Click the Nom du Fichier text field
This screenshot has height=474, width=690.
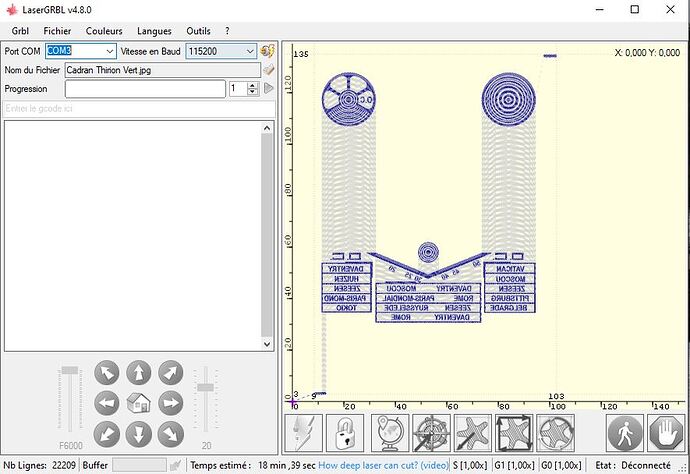[x=163, y=70]
